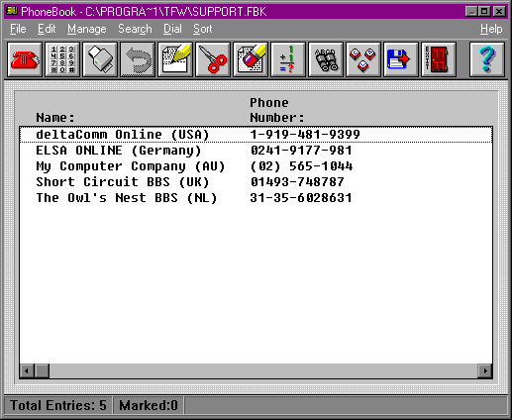Open the numeric keypad manual dial icon

point(62,59)
